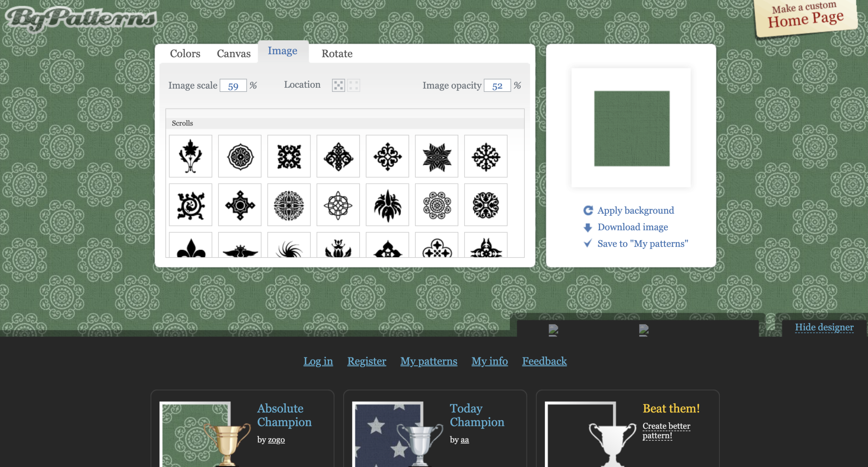Screen dimensions: 868x467
Task: Select the light rosette circle ornament
Action: [x=436, y=205]
